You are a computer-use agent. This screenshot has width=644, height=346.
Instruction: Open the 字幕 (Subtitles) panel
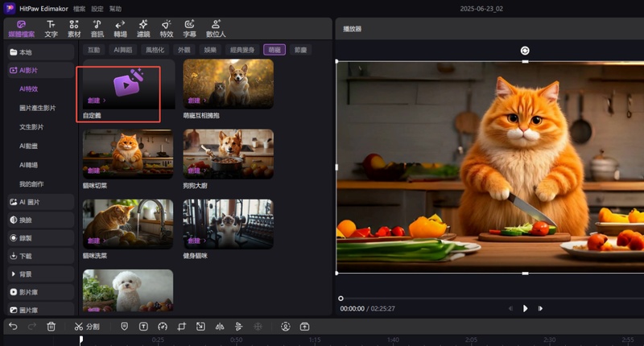189,29
